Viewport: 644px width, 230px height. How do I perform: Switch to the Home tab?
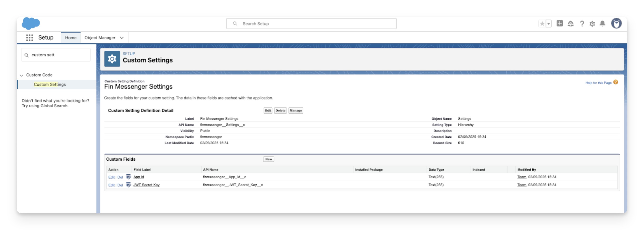[71, 38]
